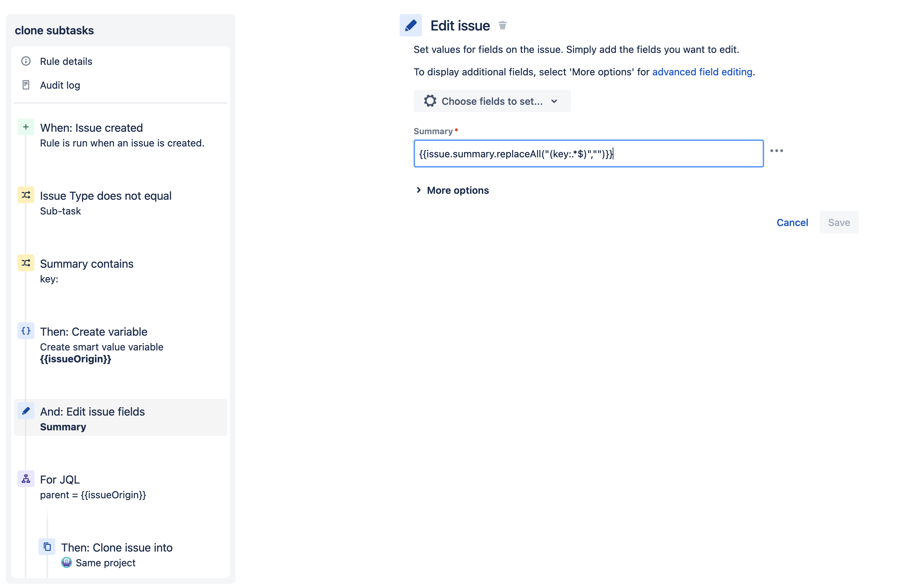Click the condition icon beside Issue Type does not equal
Image resolution: width=898 pixels, height=588 pixels.
25,195
